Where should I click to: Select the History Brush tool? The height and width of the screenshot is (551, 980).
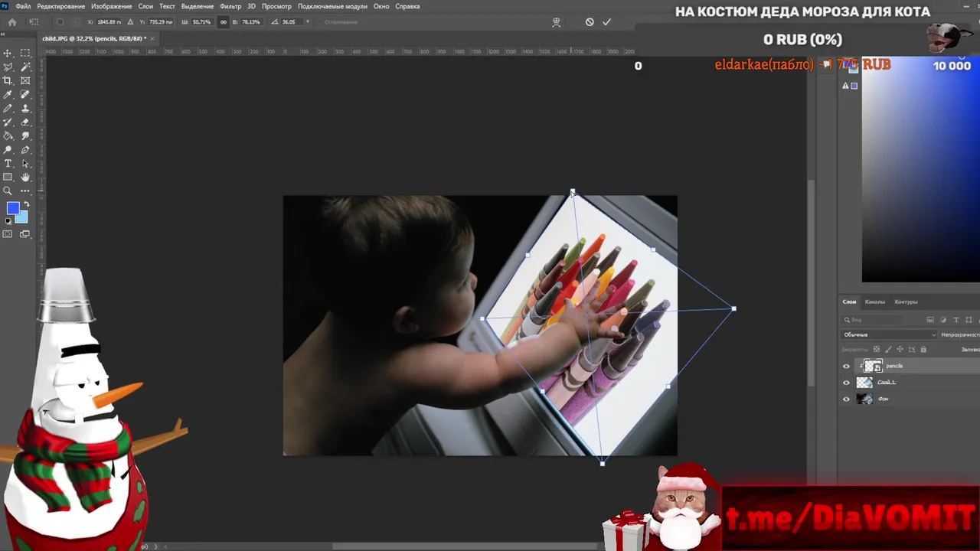click(8, 122)
